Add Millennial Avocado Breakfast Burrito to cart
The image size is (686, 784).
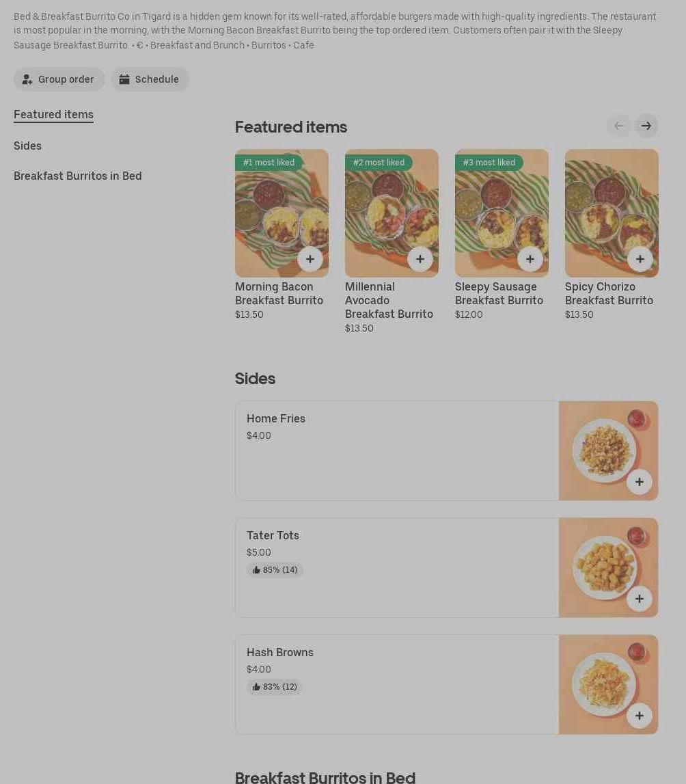click(420, 259)
